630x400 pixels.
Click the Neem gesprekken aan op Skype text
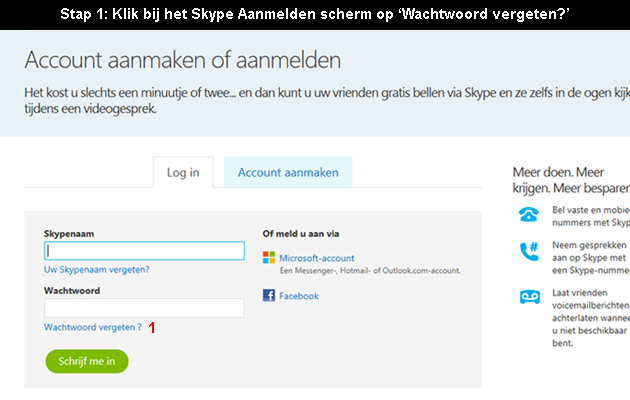coord(591,257)
